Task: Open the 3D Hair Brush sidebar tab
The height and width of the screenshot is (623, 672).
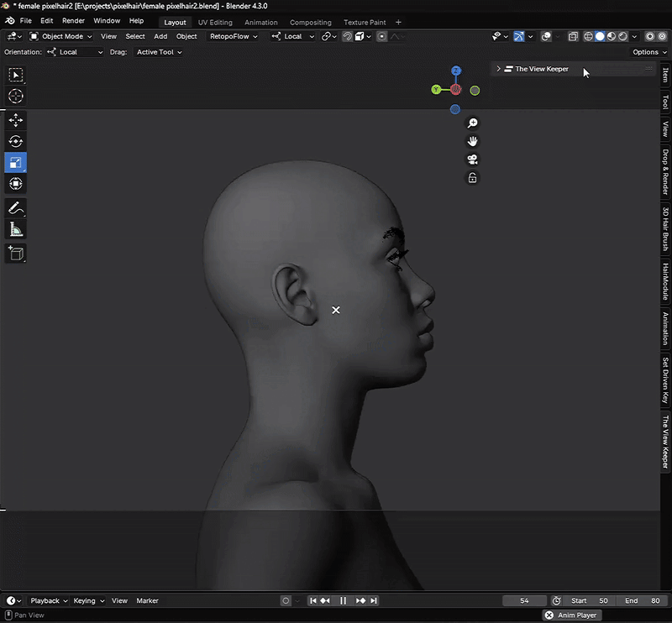Action: coord(665,229)
